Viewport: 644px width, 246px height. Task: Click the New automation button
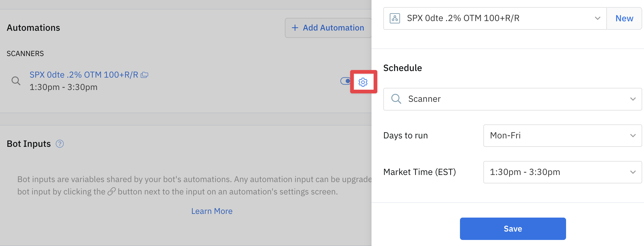pyautogui.click(x=624, y=18)
